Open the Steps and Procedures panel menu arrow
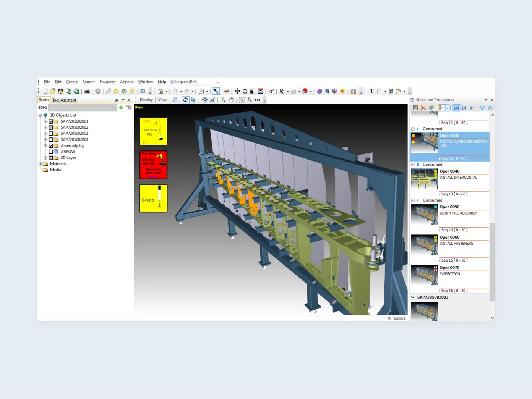This screenshot has width=532, height=399. pos(486,100)
